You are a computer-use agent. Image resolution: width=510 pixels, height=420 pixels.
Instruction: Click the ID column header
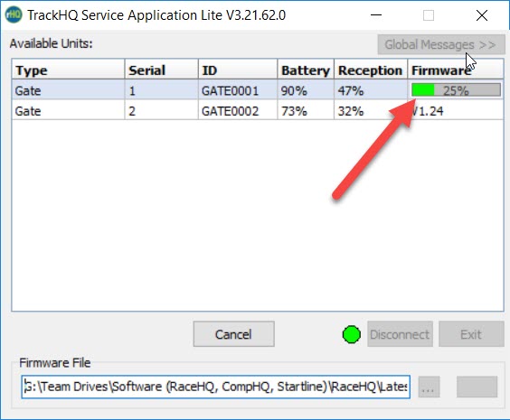coord(238,70)
